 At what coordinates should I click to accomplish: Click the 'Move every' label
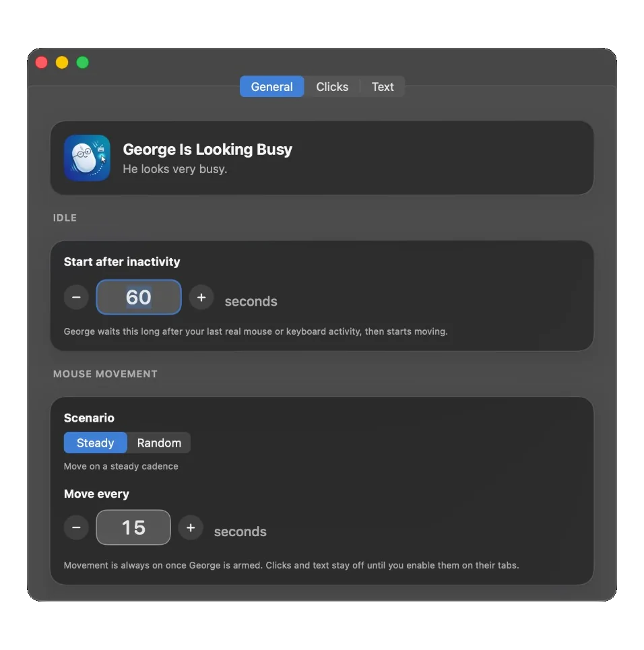96,494
